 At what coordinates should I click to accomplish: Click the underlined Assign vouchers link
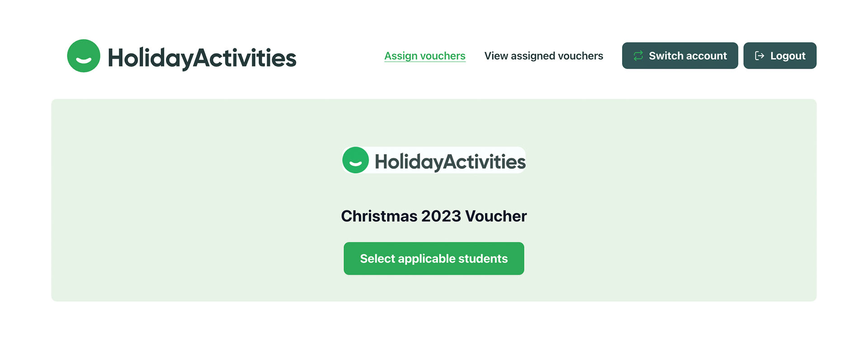pyautogui.click(x=425, y=56)
